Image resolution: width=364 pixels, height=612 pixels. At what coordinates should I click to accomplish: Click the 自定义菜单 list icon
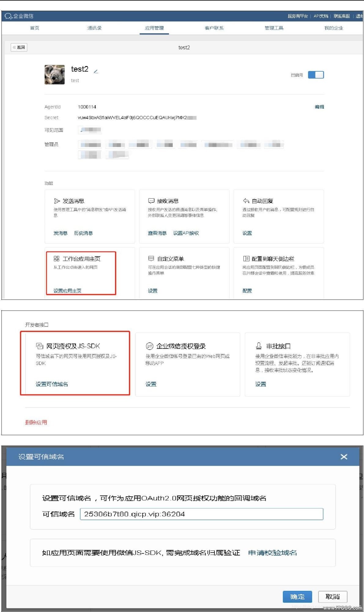[151, 259]
